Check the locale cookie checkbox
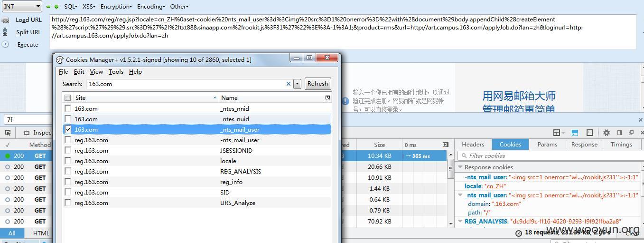 (68, 161)
